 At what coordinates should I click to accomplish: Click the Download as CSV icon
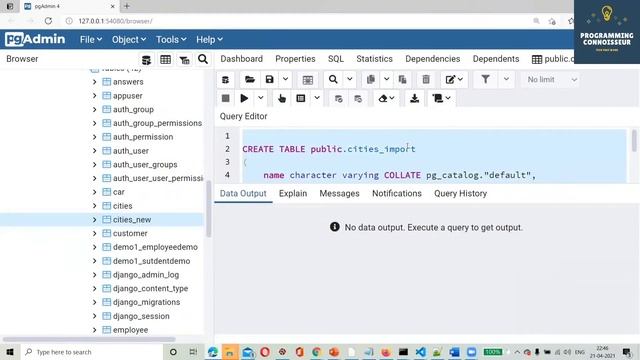tap(414, 98)
